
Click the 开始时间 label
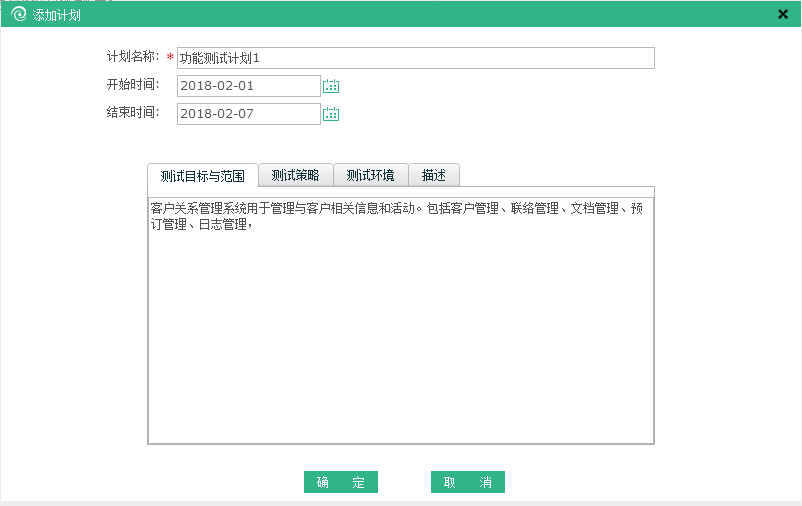coord(133,84)
